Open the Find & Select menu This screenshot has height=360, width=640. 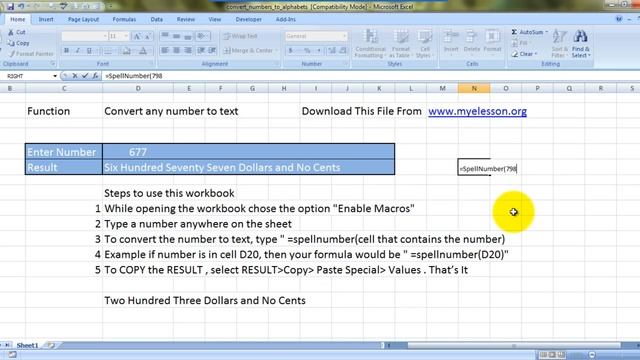tap(580, 44)
